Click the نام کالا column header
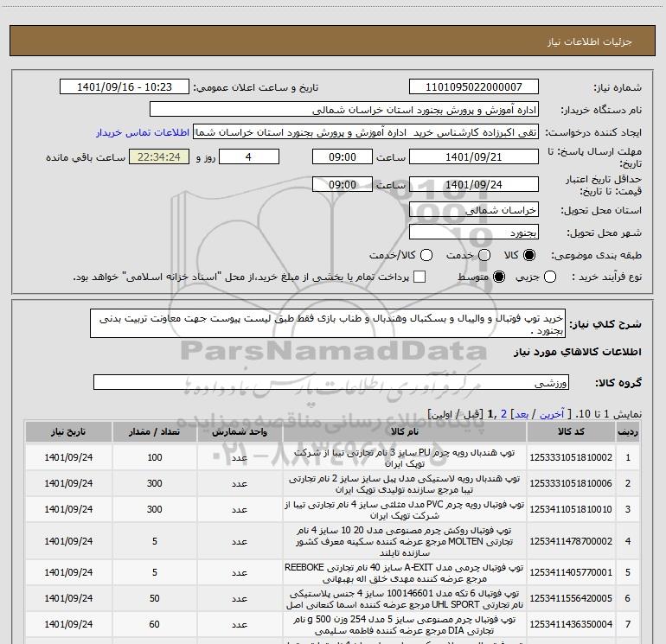 (405, 431)
